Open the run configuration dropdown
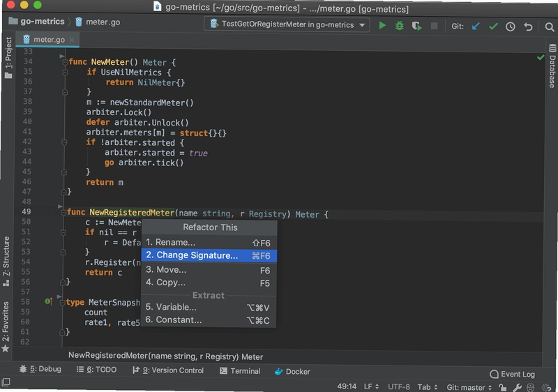The width and height of the screenshot is (558, 392). [362, 25]
